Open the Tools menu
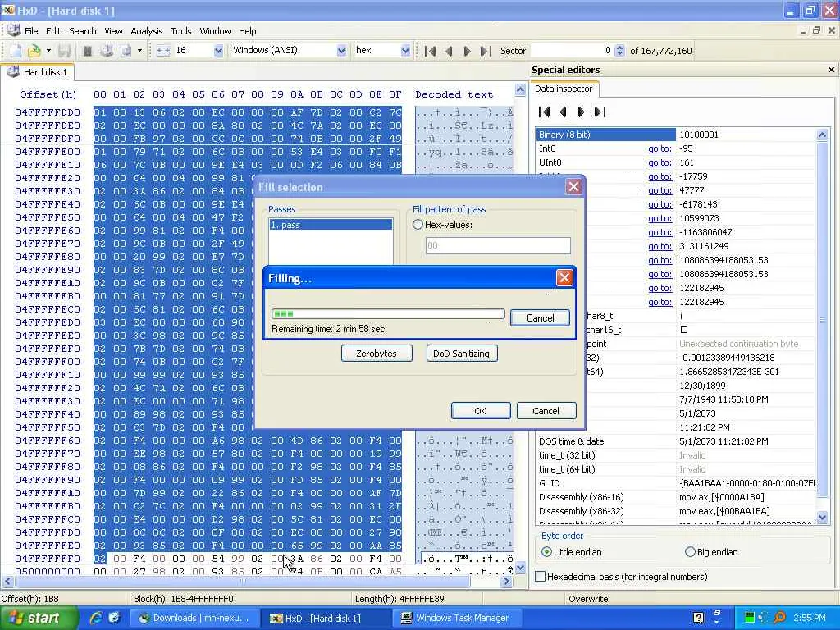The image size is (840, 630). pos(181,31)
